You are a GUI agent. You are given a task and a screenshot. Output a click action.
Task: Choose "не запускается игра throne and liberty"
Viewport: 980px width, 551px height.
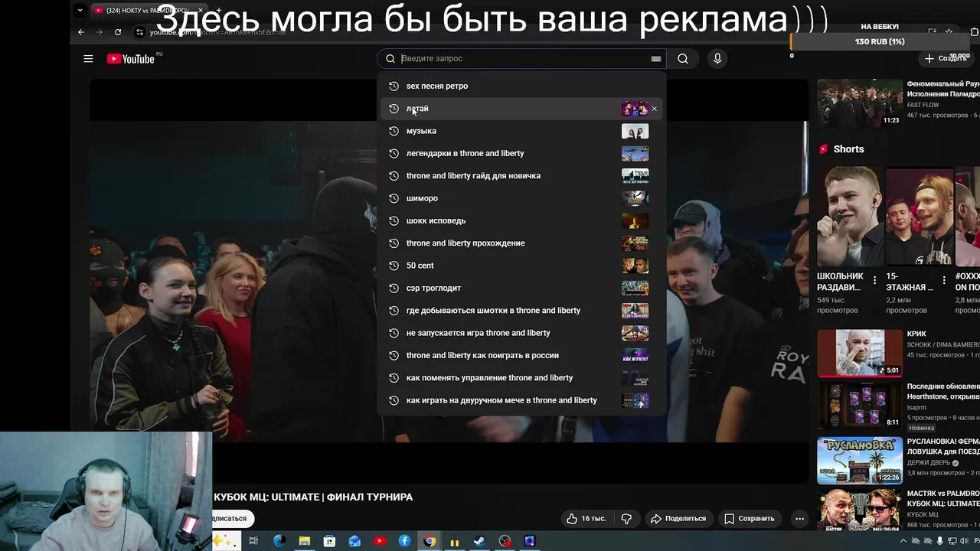pyautogui.click(x=521, y=333)
